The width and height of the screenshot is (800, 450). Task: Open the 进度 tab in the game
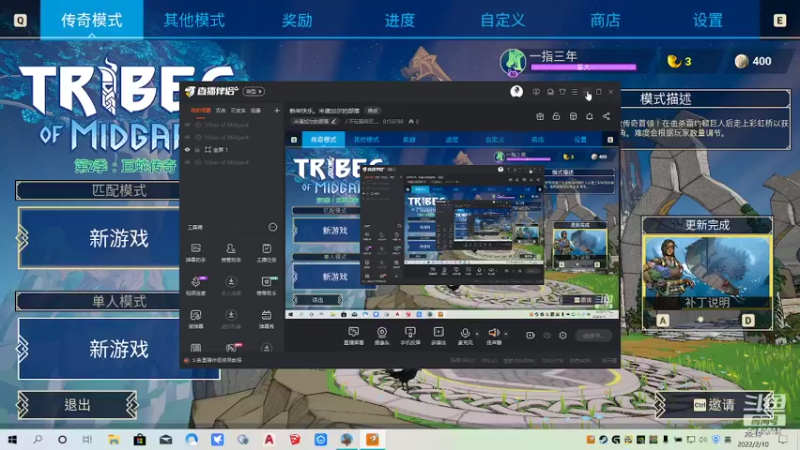point(399,20)
